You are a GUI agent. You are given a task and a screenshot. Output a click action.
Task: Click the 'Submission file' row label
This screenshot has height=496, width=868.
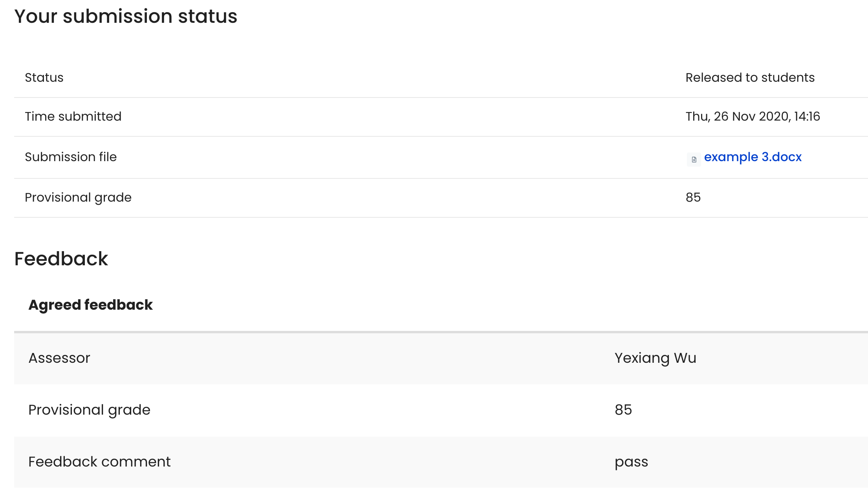pyautogui.click(x=71, y=157)
